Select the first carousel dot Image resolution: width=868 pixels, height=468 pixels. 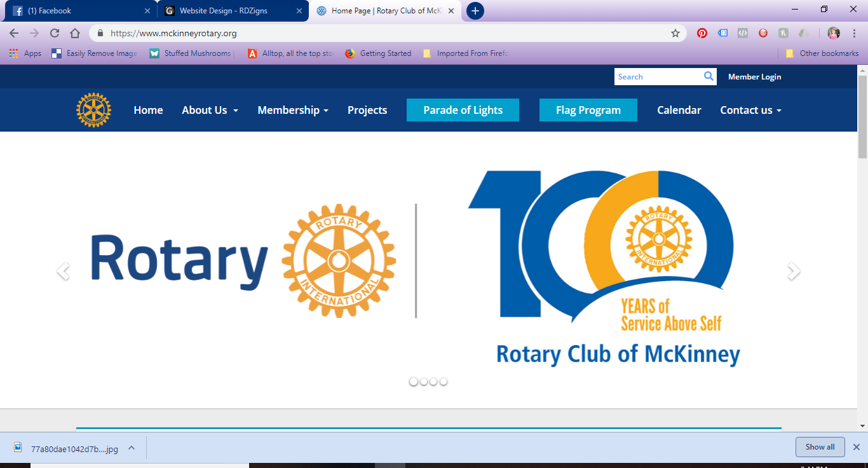pos(414,382)
